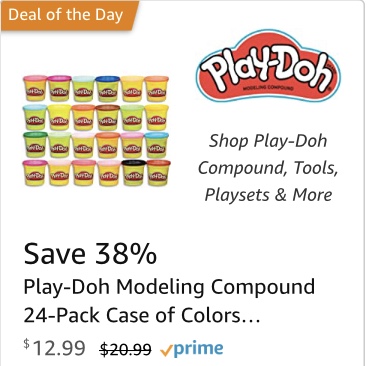Open the Shop Play-Doh Compound, Tools text link
Screen dimensions: 379x366
tap(268, 154)
